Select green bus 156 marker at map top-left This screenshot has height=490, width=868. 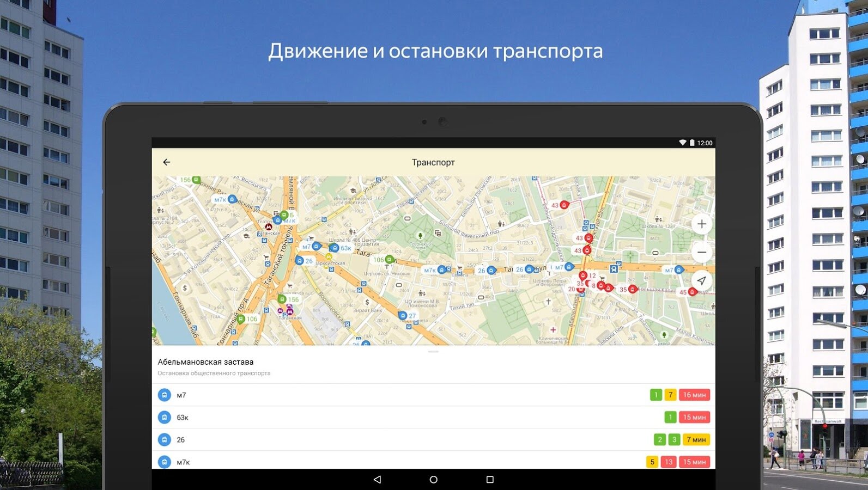(x=196, y=180)
